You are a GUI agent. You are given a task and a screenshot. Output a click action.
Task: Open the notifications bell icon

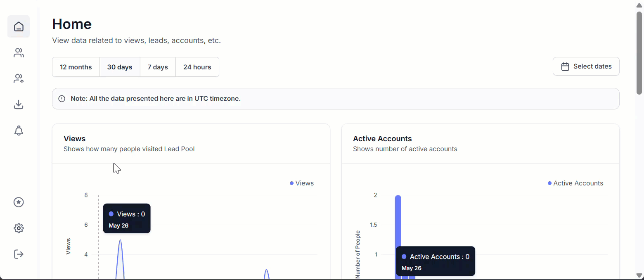19,131
